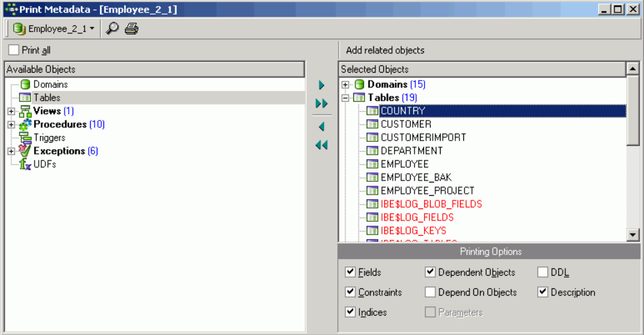Click the Triggers icon in Available Objects
This screenshot has width=644, height=335.
click(x=25, y=138)
